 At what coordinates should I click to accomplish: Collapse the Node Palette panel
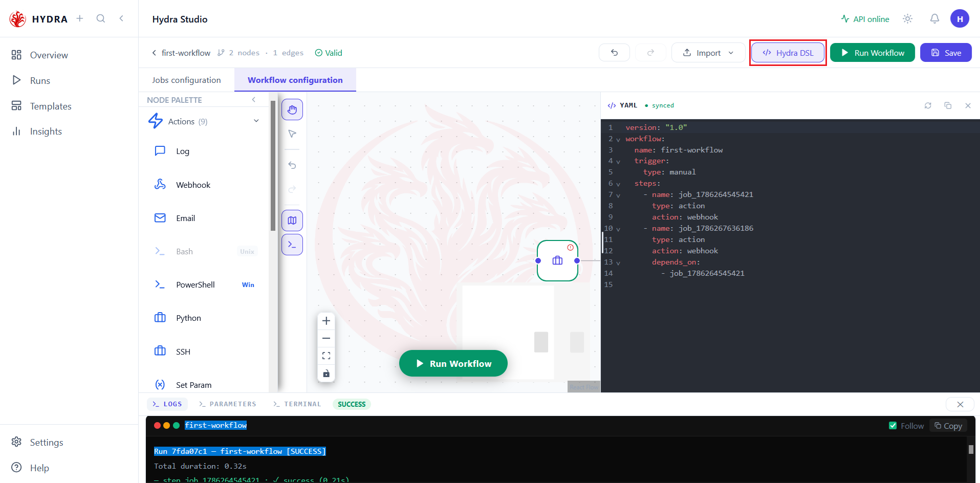click(254, 100)
